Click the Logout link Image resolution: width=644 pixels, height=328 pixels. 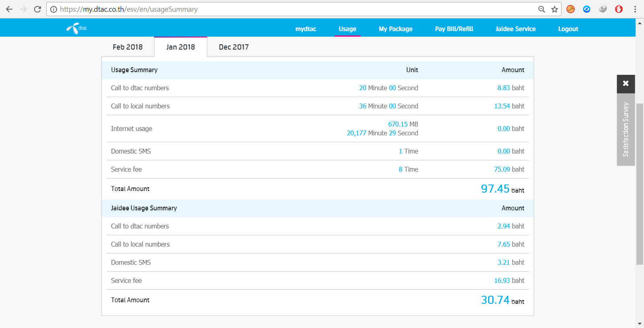coord(568,29)
